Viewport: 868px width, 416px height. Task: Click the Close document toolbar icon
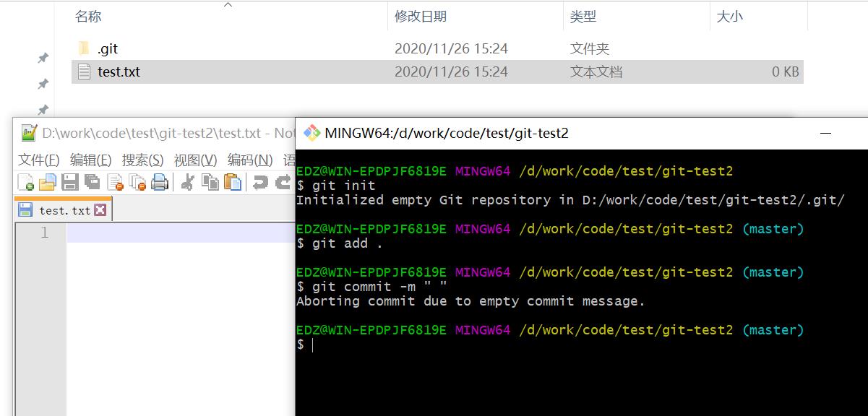(x=115, y=182)
